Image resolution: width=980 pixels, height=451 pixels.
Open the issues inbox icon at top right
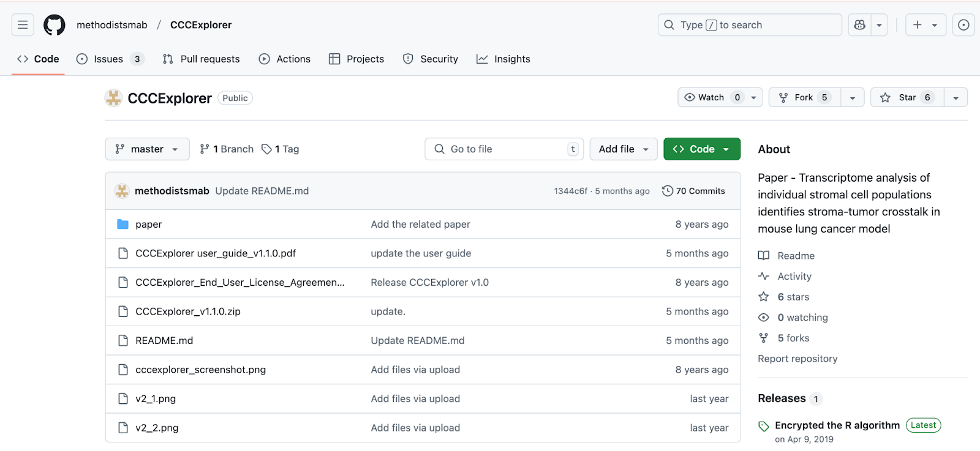[x=963, y=25]
